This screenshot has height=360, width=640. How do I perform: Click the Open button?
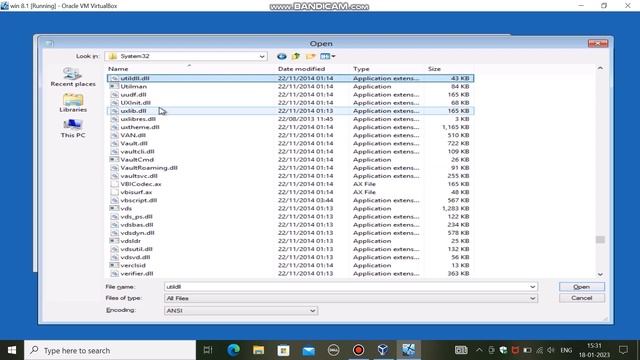tap(582, 287)
